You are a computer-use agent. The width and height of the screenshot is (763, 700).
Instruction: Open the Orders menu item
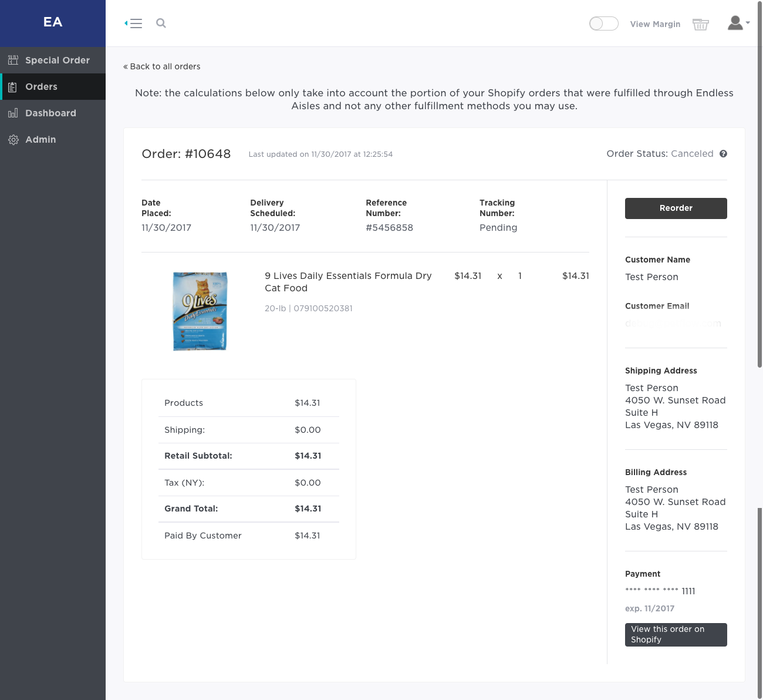tap(41, 87)
